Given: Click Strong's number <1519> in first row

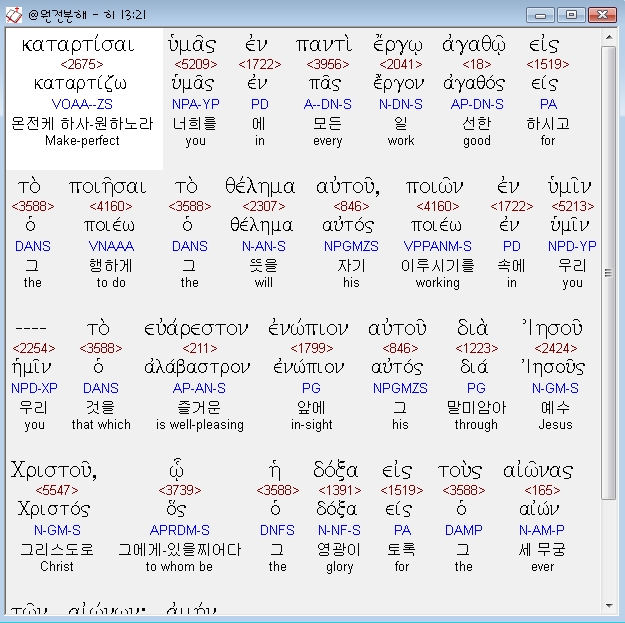Looking at the screenshot, I should tap(548, 64).
